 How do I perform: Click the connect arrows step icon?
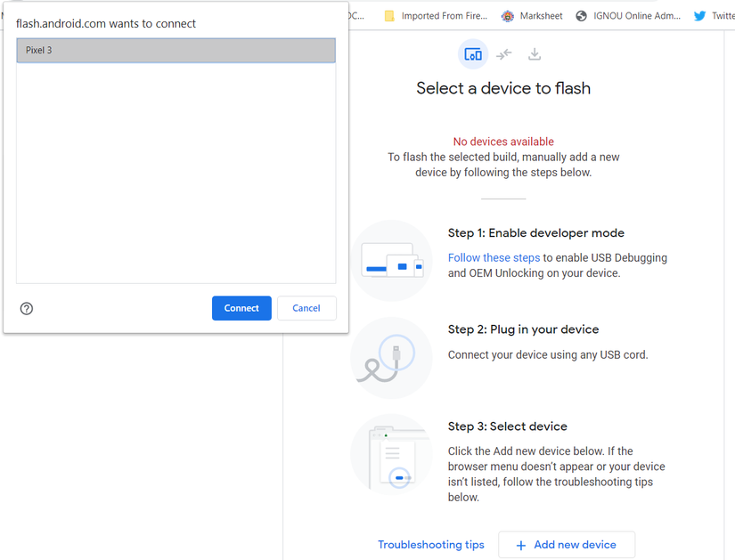[x=504, y=54]
